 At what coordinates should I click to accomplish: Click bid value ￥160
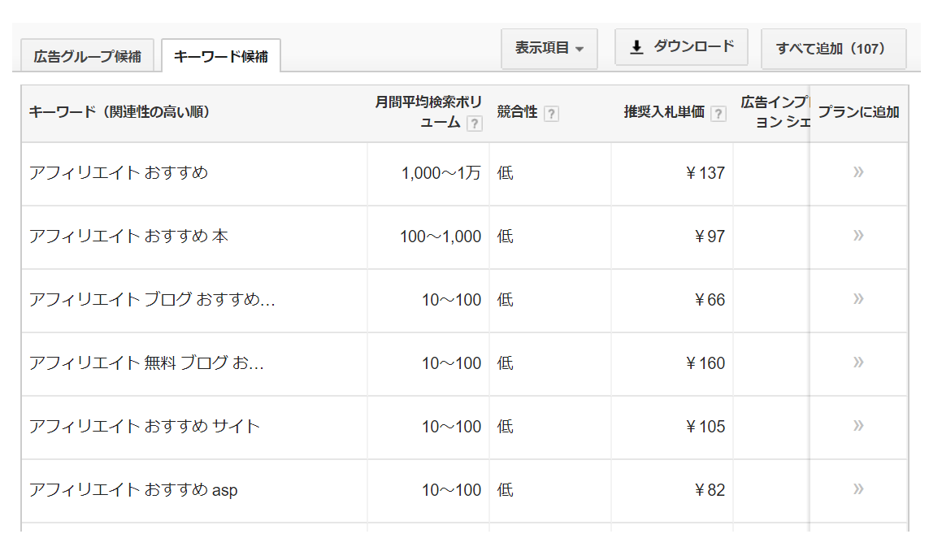point(705,363)
